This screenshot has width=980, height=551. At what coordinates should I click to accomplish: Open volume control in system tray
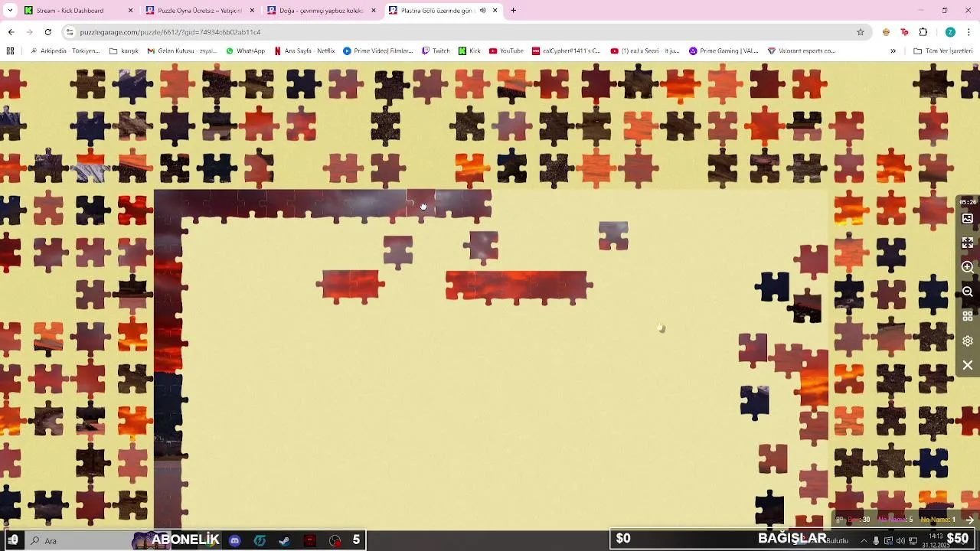point(900,540)
